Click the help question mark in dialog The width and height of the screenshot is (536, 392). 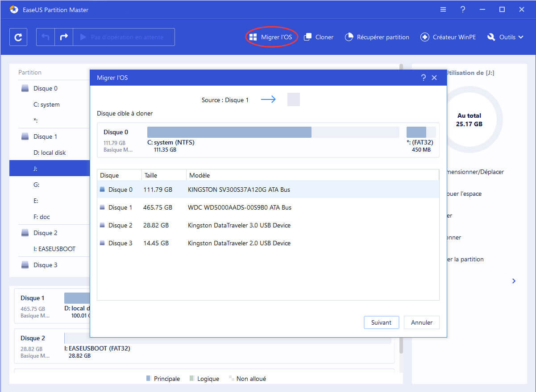(x=423, y=78)
